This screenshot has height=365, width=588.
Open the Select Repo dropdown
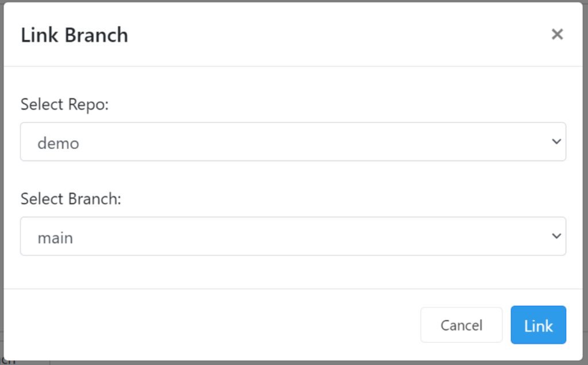pyautogui.click(x=293, y=141)
